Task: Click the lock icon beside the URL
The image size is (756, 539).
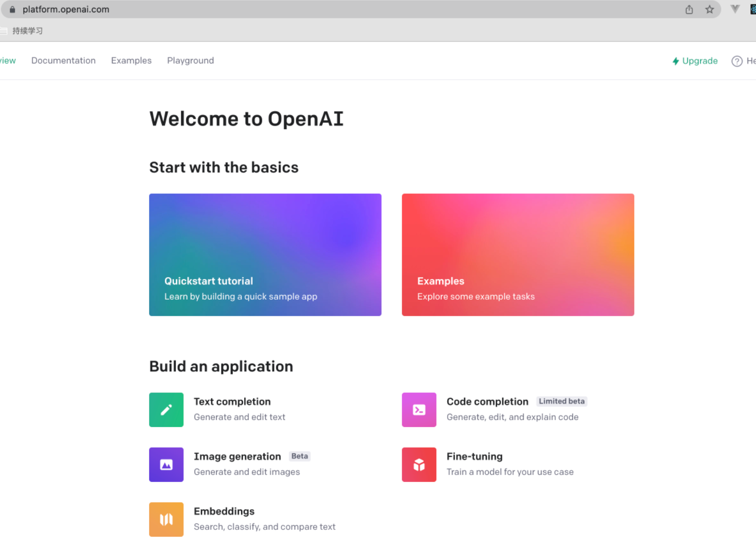Action: click(12, 9)
